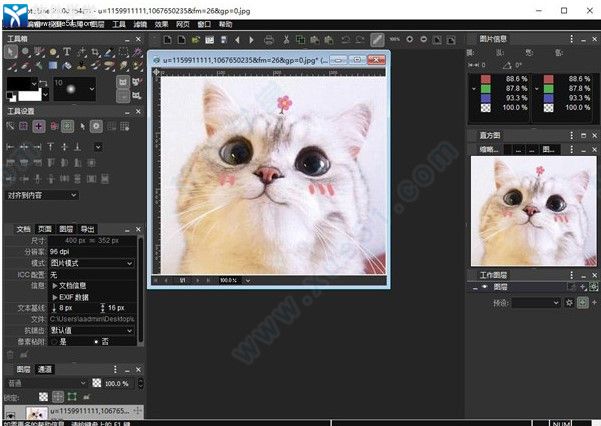Viewport: 601px width, 426px height.
Task: Open the brush size 10 preset dropdown
Action: point(75,89)
